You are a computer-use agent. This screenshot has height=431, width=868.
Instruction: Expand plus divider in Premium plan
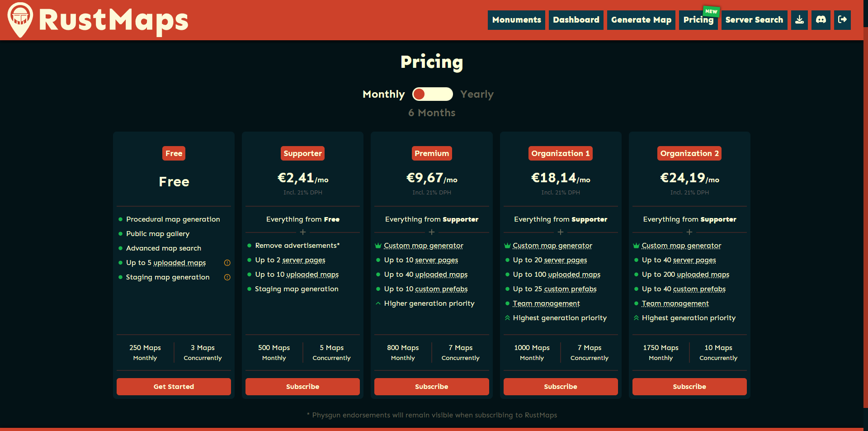tap(432, 232)
